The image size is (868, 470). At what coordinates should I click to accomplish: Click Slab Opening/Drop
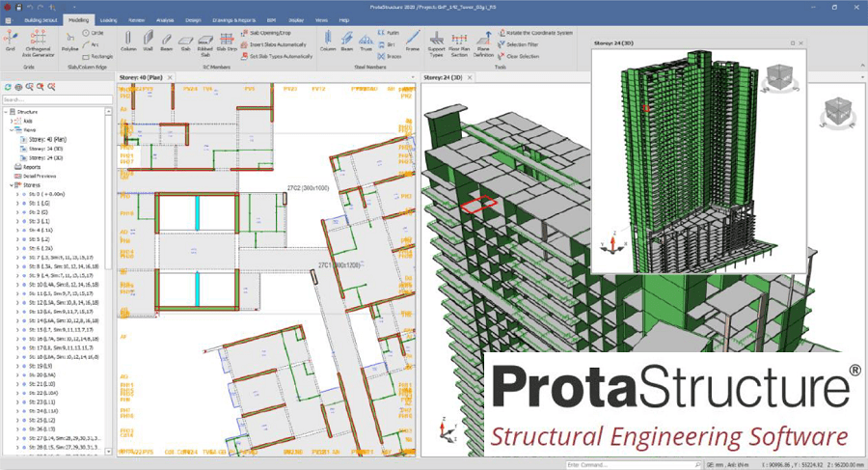(x=266, y=33)
